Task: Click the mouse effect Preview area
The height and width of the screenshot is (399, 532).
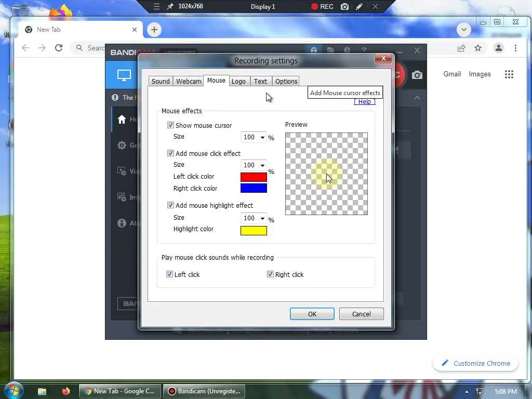Action: pos(326,174)
